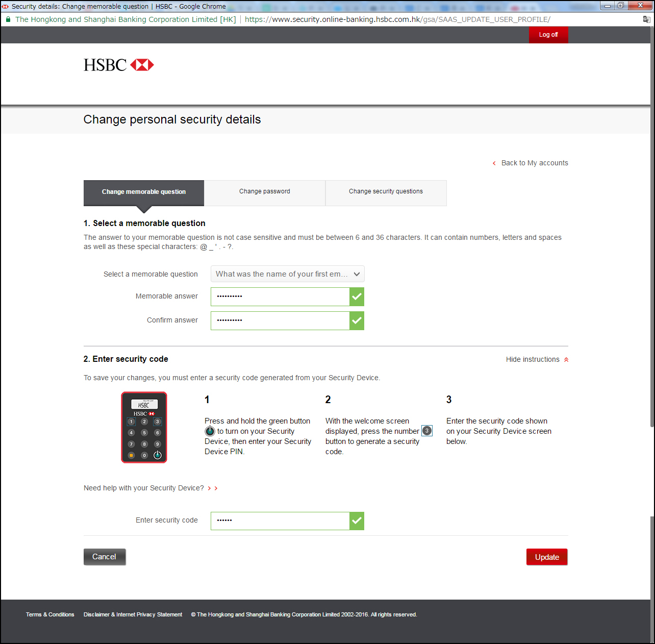Click the Log off button
Image resolution: width=655 pixels, height=644 pixels.
[x=548, y=35]
